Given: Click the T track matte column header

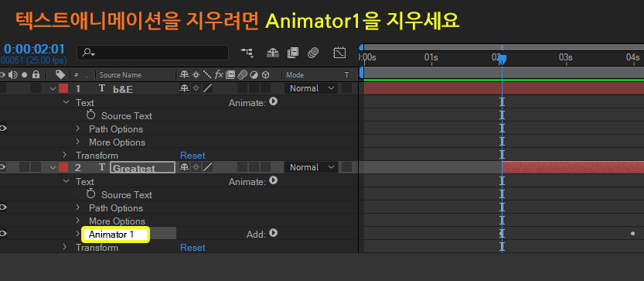Looking at the screenshot, I should coord(346,75).
